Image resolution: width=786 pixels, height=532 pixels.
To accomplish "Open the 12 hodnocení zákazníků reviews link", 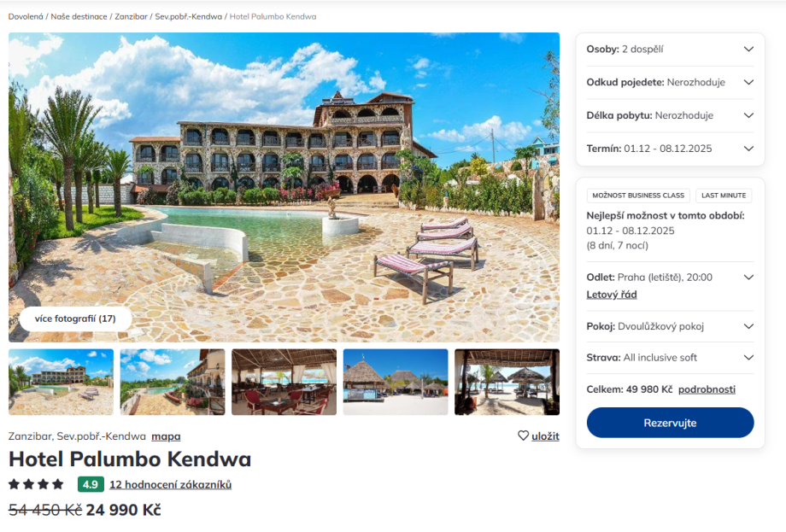I will (x=170, y=484).
